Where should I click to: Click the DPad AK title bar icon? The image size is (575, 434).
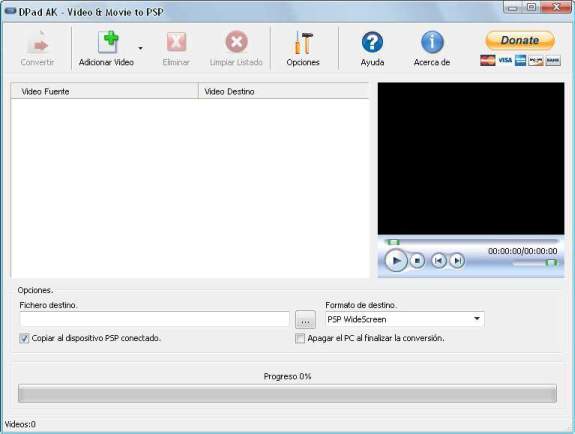(10, 11)
